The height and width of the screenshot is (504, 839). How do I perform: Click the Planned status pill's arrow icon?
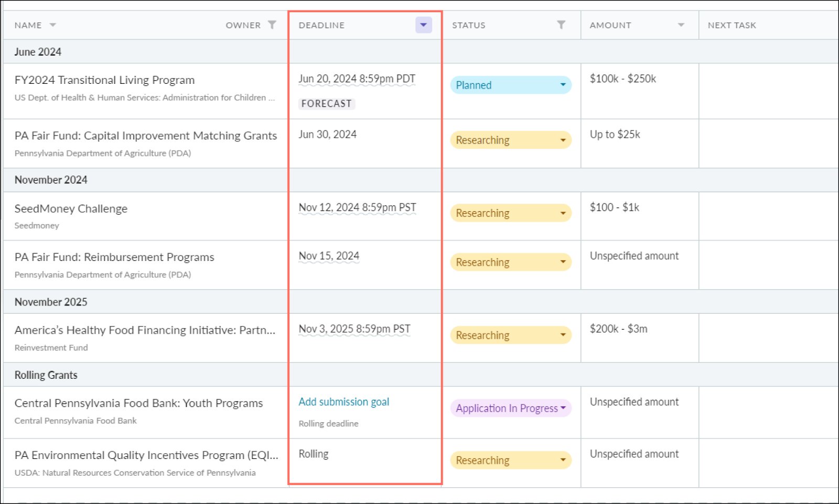click(563, 84)
